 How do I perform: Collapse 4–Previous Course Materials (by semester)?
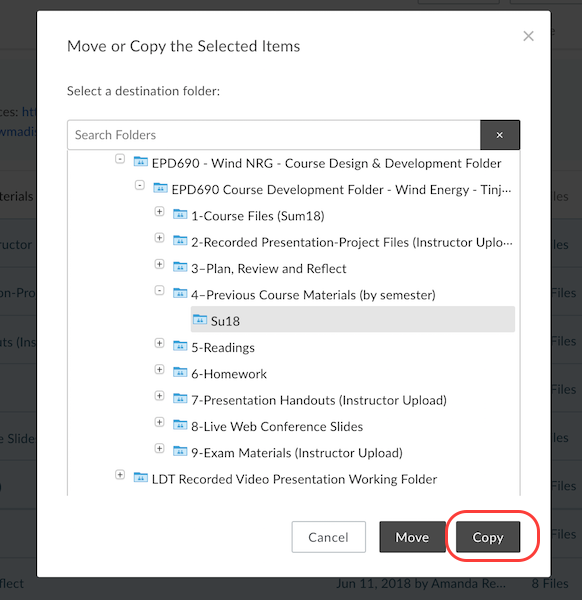coord(160,290)
